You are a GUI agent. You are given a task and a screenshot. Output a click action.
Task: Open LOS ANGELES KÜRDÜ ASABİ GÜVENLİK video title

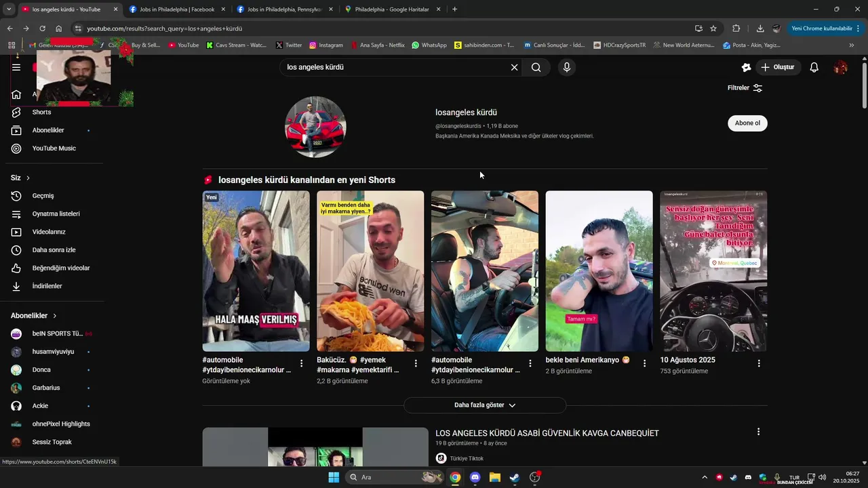coord(547,433)
